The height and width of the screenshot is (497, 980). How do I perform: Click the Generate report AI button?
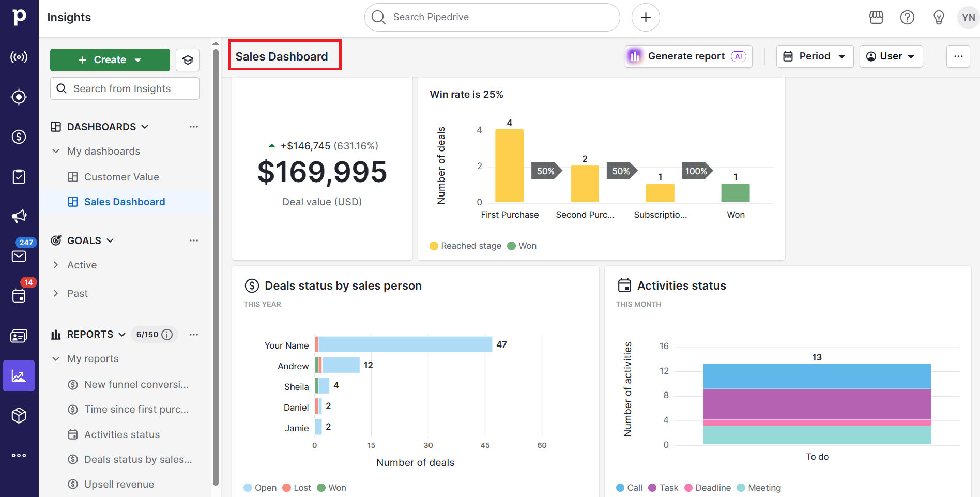(688, 56)
